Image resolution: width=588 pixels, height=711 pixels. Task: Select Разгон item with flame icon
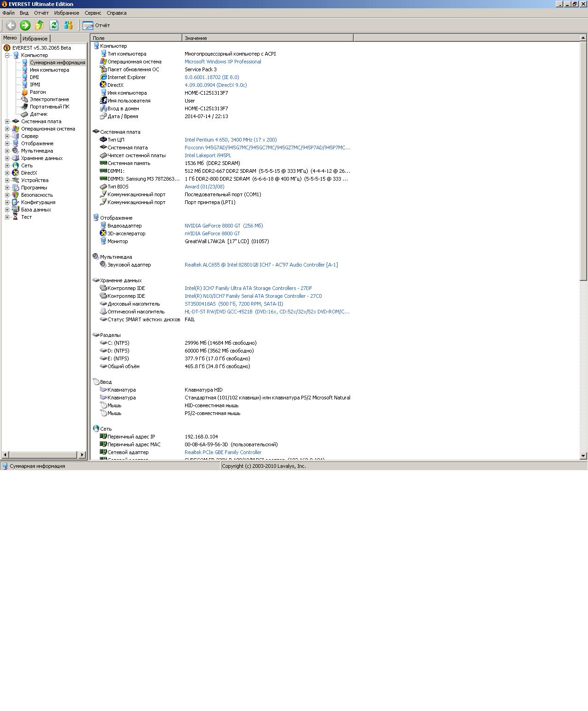coord(37,92)
